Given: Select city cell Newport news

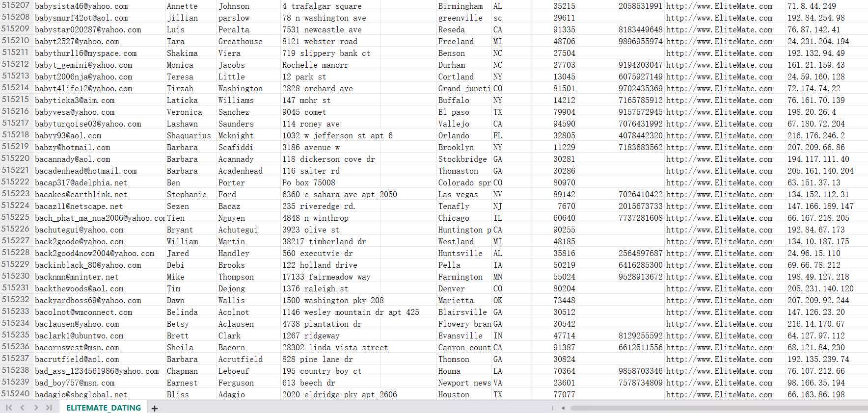Looking at the screenshot, I should (464, 383).
